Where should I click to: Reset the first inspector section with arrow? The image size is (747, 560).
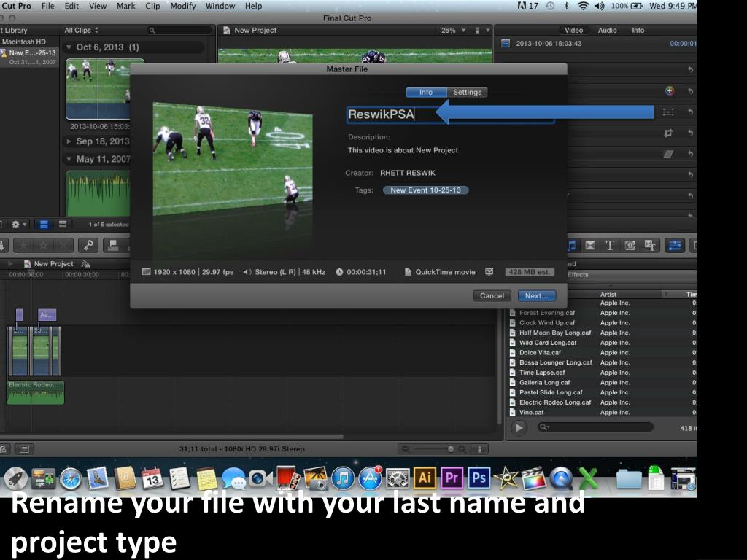coord(690,69)
